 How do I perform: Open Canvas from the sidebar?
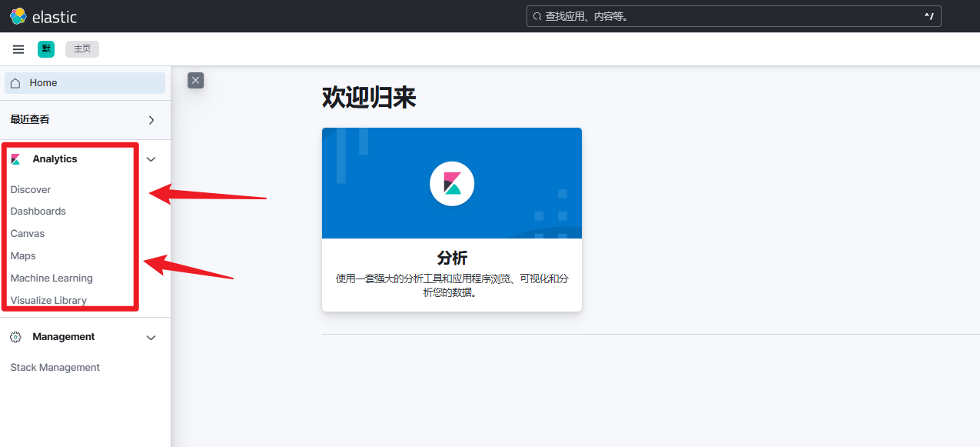(28, 234)
